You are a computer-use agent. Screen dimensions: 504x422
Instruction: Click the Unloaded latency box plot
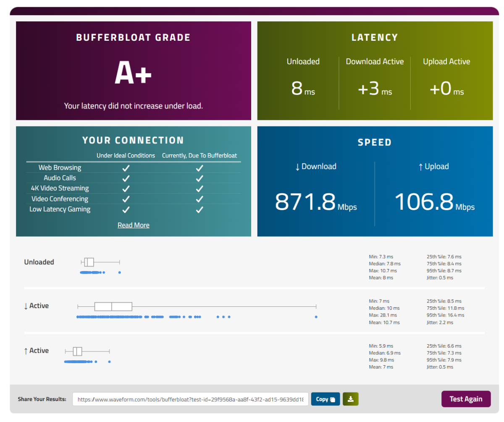pyautogui.click(x=100, y=262)
